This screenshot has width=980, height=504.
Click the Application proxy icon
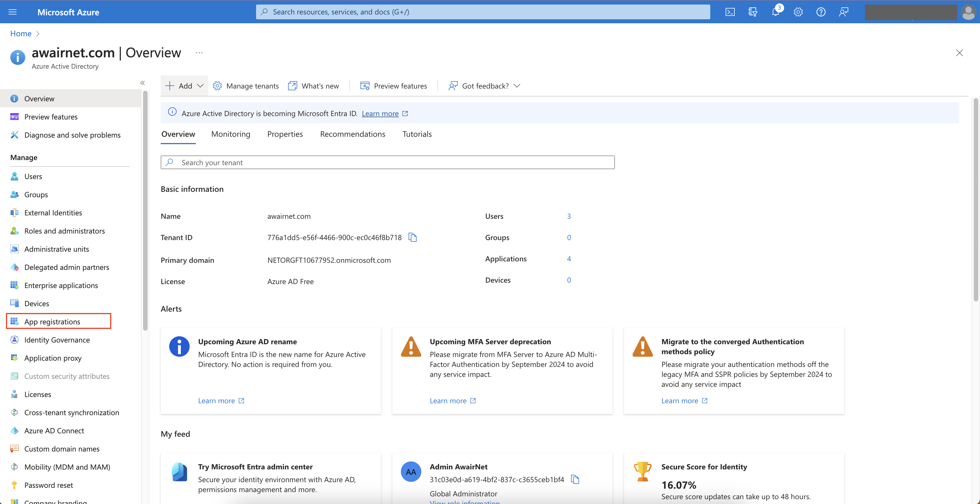(14, 358)
